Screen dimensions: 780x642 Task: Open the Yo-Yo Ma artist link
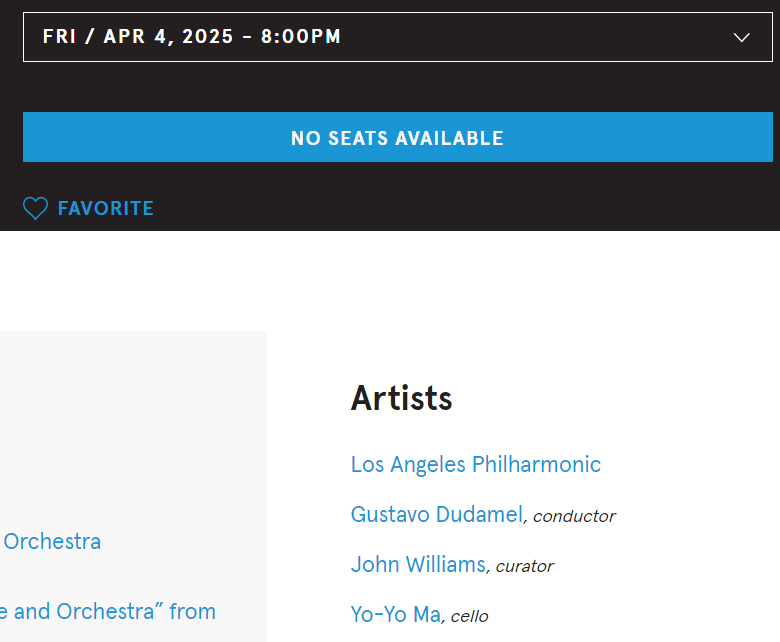(x=395, y=614)
